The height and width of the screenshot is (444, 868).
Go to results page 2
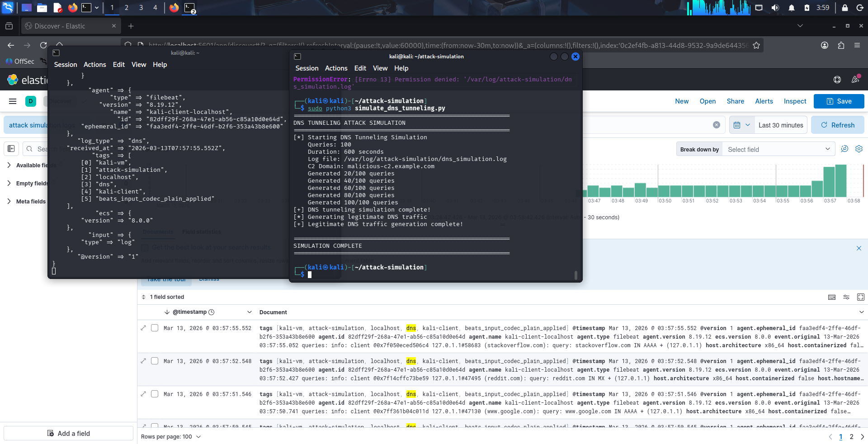click(852, 437)
